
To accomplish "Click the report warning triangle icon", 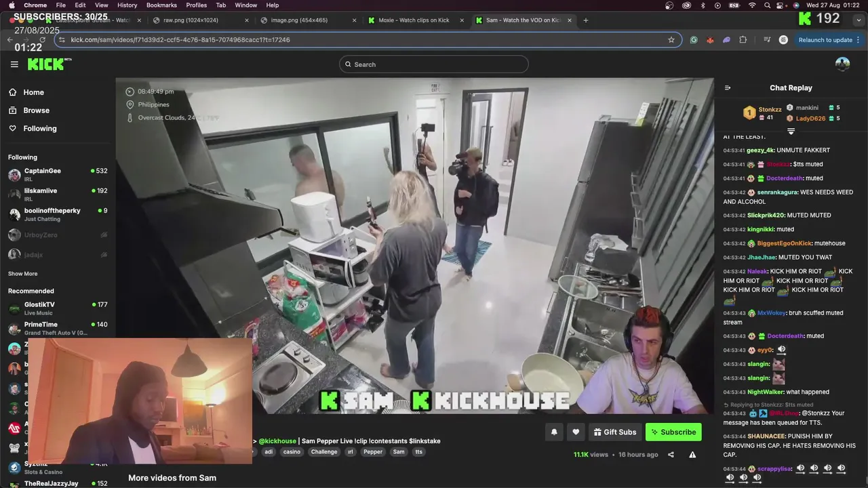I will point(692,455).
